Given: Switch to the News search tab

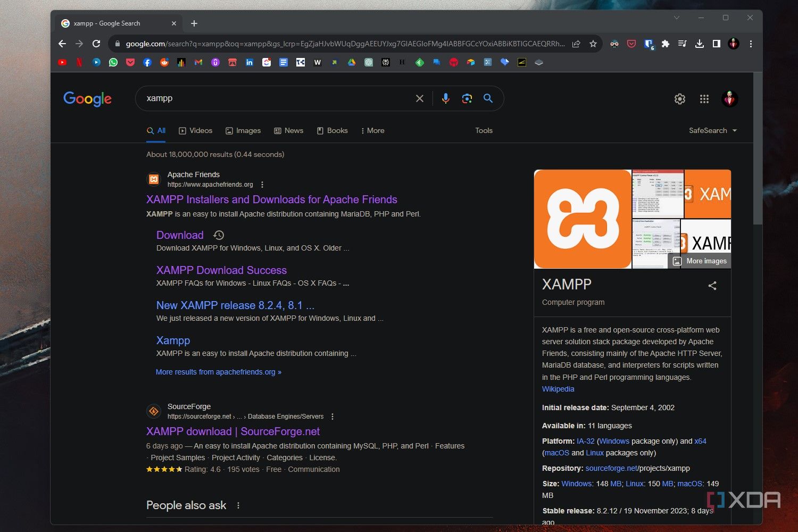Looking at the screenshot, I should (288, 130).
